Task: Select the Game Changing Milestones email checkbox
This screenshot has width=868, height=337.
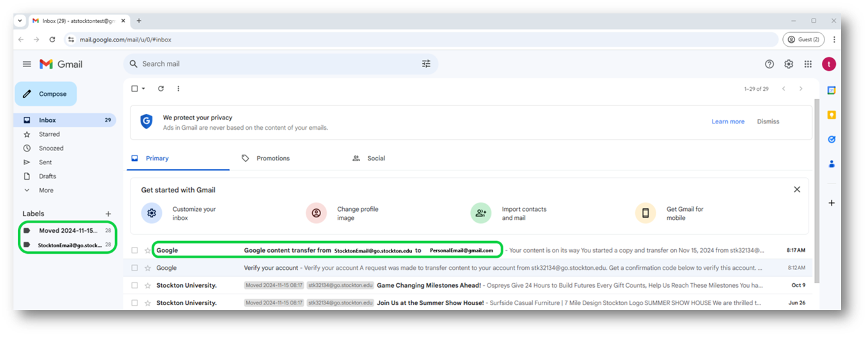Action: pyautogui.click(x=134, y=285)
